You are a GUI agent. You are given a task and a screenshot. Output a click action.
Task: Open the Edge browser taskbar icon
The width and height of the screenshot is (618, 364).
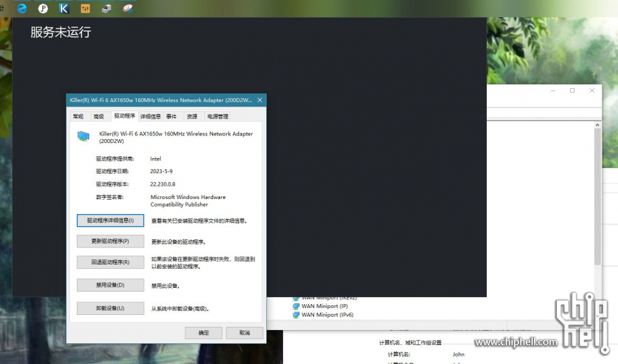[21, 8]
